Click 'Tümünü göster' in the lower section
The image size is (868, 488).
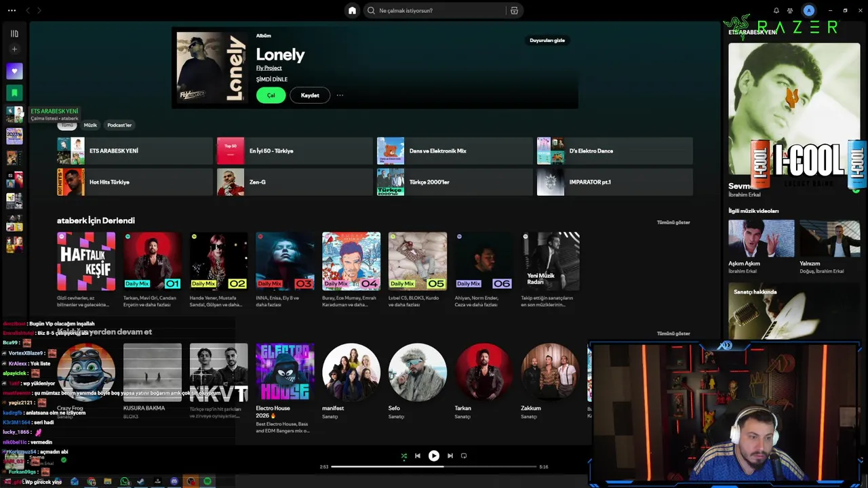pyautogui.click(x=673, y=333)
